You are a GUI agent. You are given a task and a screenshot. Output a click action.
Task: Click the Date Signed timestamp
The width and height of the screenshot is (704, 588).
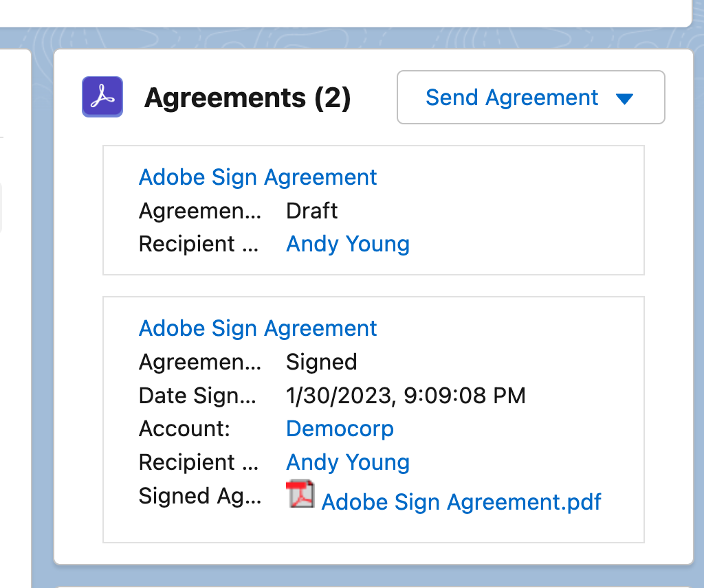pos(406,396)
